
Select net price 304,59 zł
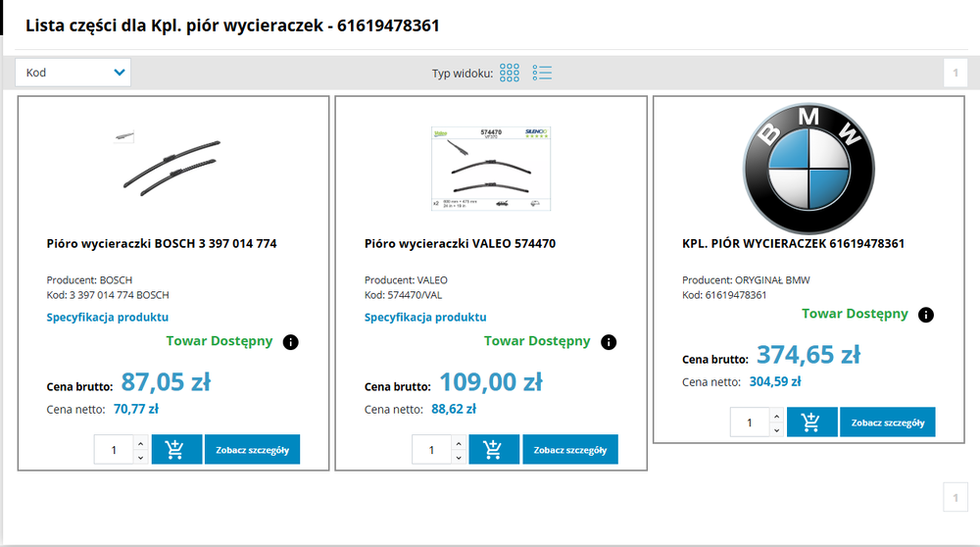(x=775, y=381)
